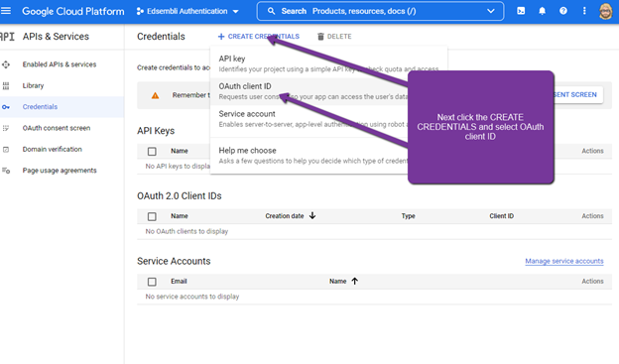Click the Service Accounts Name column header
This screenshot has height=364, width=619.
338,281
